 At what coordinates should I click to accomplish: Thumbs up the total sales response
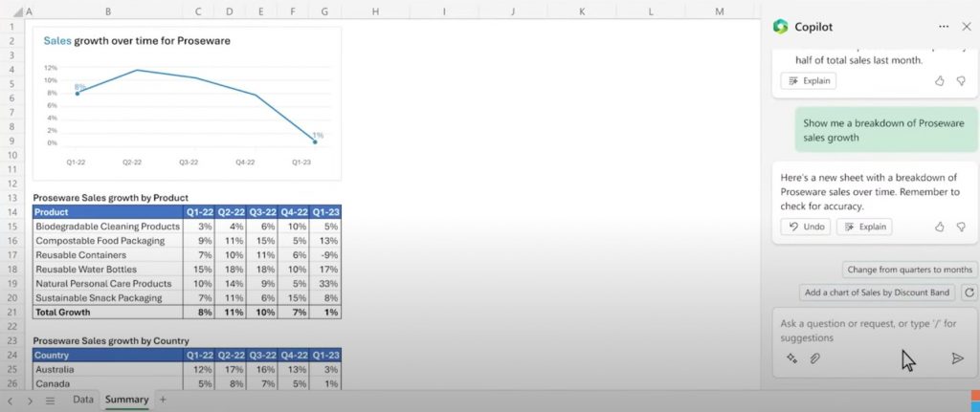pyautogui.click(x=939, y=81)
